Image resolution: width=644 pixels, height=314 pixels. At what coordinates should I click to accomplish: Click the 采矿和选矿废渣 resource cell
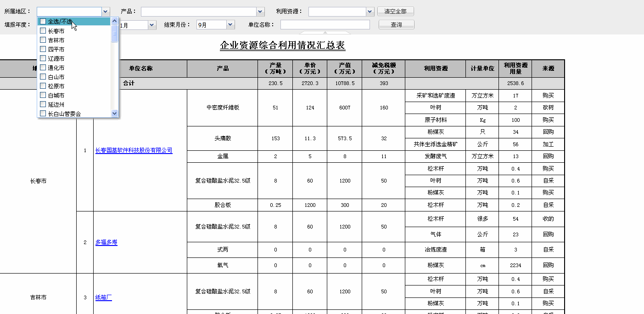coord(436,96)
